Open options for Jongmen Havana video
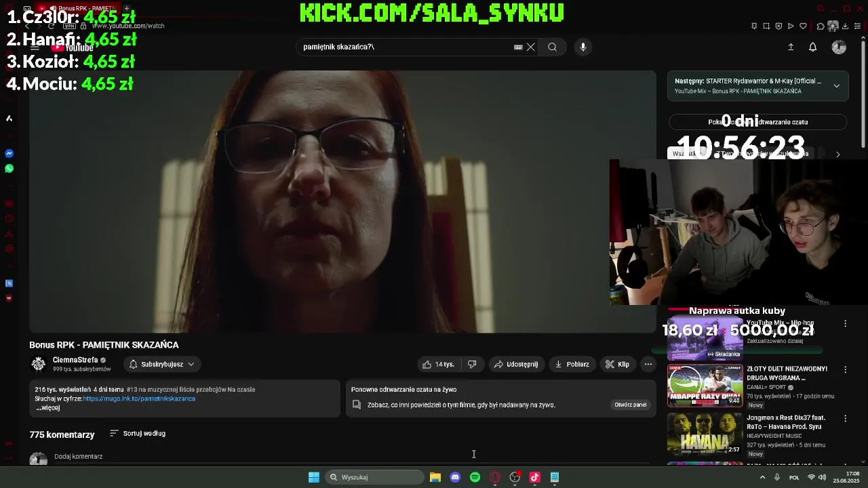This screenshot has width=868, height=488. (x=845, y=418)
